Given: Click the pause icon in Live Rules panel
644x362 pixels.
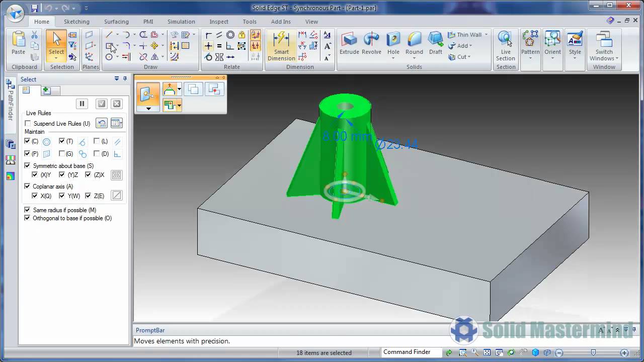Looking at the screenshot, I should tap(82, 104).
